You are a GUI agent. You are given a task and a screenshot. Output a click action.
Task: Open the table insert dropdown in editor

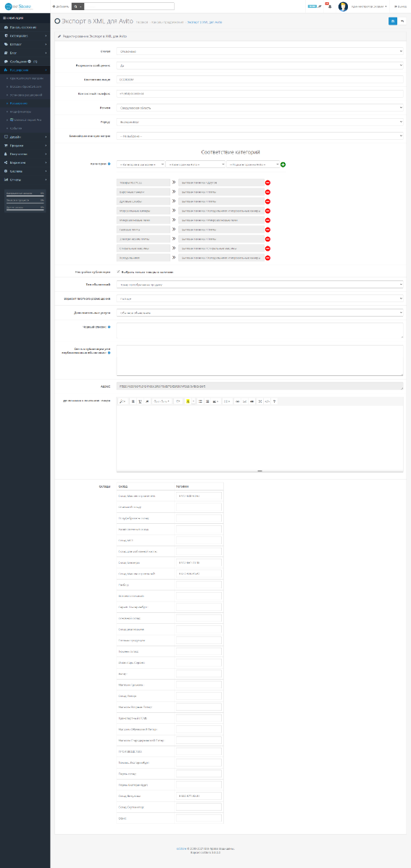point(227,401)
